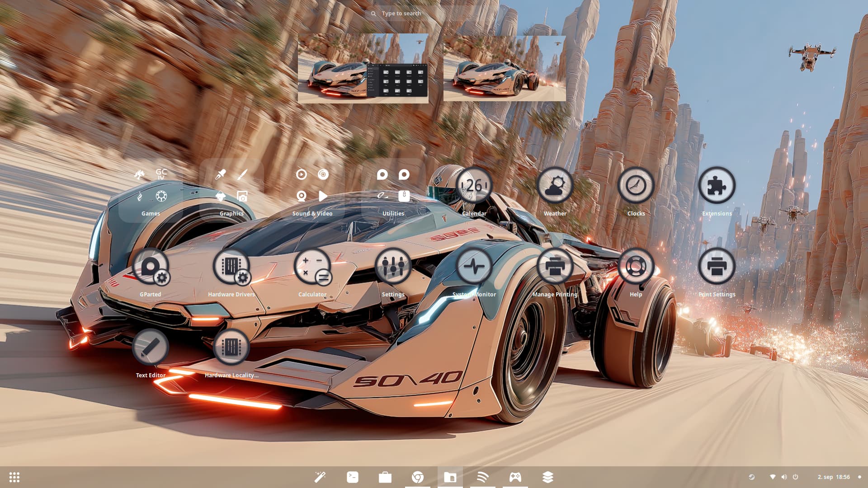Open the date and time menu
The height and width of the screenshot is (488, 868).
tap(833, 477)
